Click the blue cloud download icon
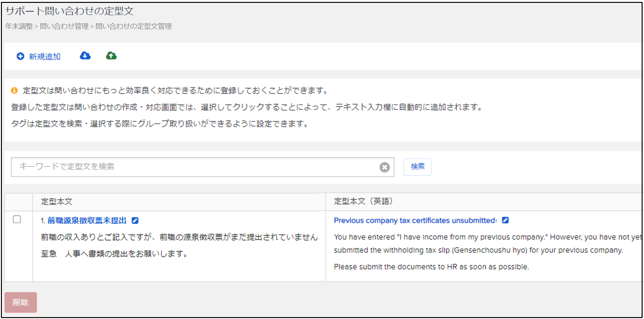Image resolution: width=644 pixels, height=319 pixels. point(85,56)
